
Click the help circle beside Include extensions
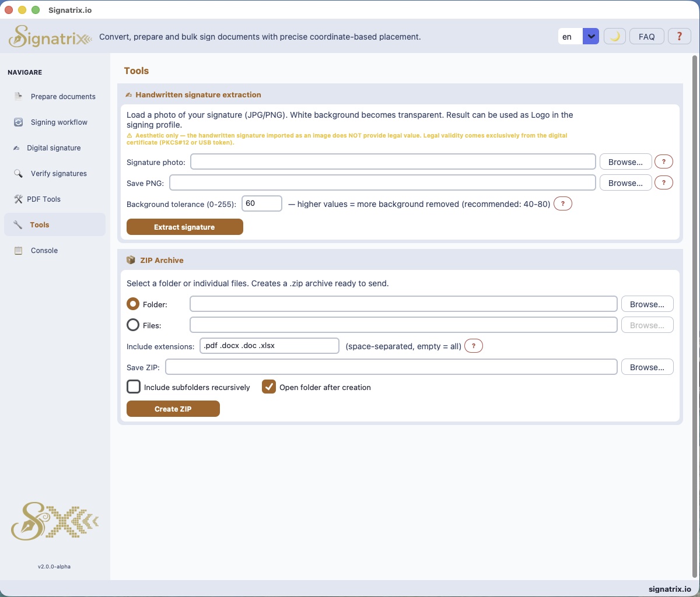coord(474,346)
